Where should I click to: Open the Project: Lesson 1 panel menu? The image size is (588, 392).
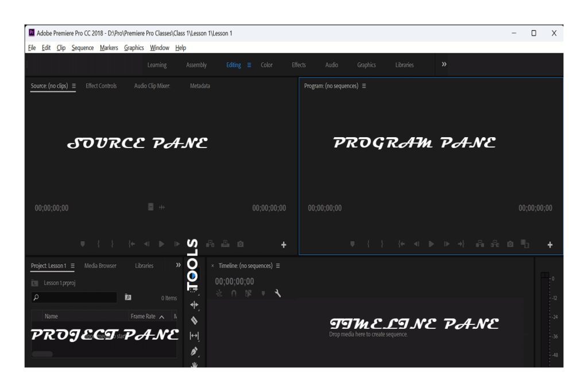[x=73, y=266]
